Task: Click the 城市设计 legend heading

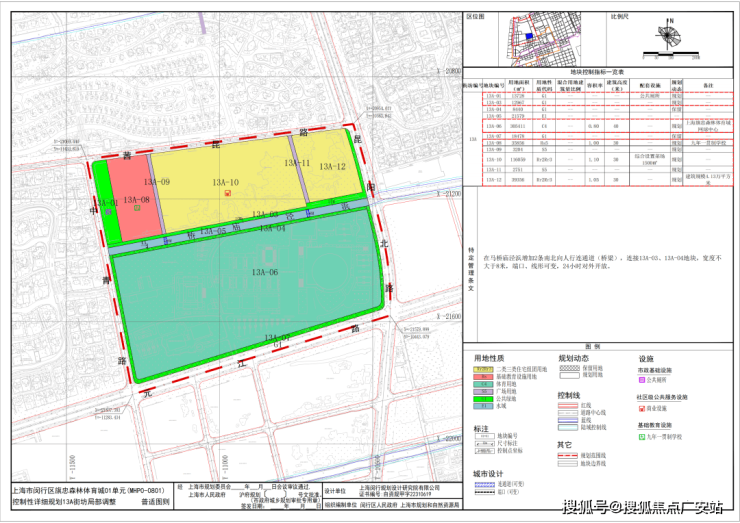Action: pos(488,474)
